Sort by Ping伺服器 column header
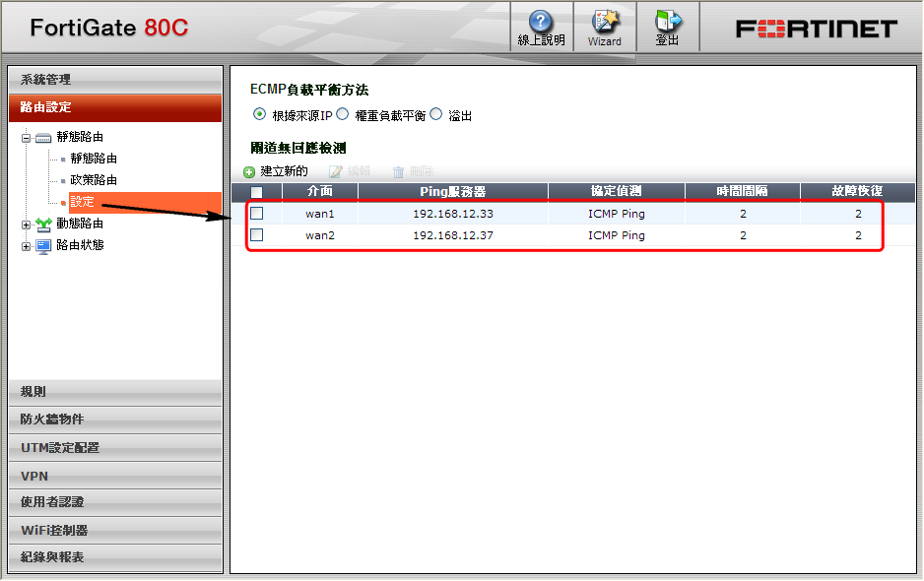The height and width of the screenshot is (581, 924). click(x=452, y=191)
